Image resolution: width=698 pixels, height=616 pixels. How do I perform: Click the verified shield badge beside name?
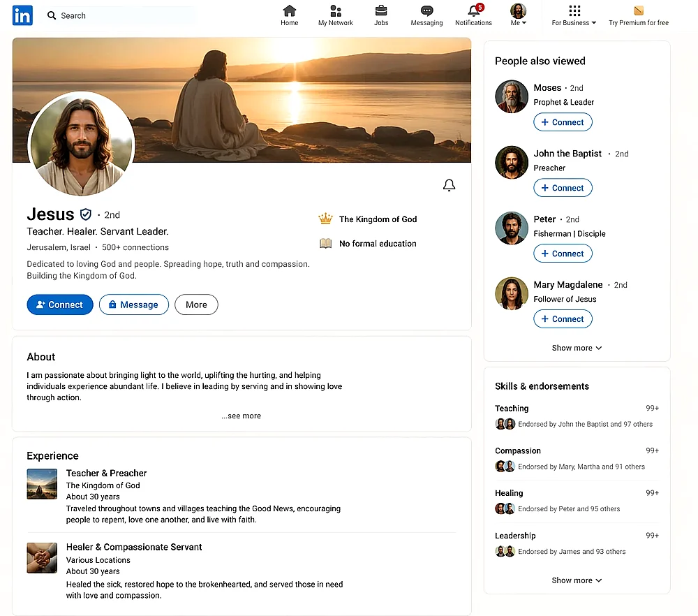coord(86,214)
